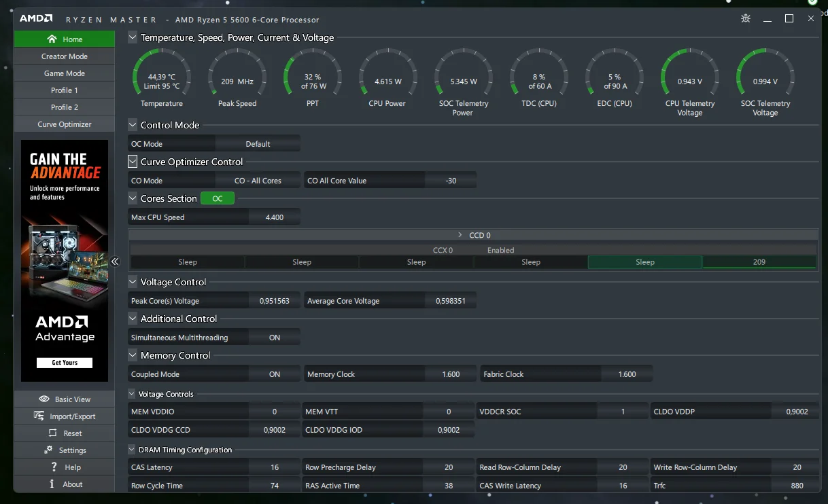Click the Trfc value 880
Image resolution: width=828 pixels, height=504 pixels.
click(x=797, y=486)
